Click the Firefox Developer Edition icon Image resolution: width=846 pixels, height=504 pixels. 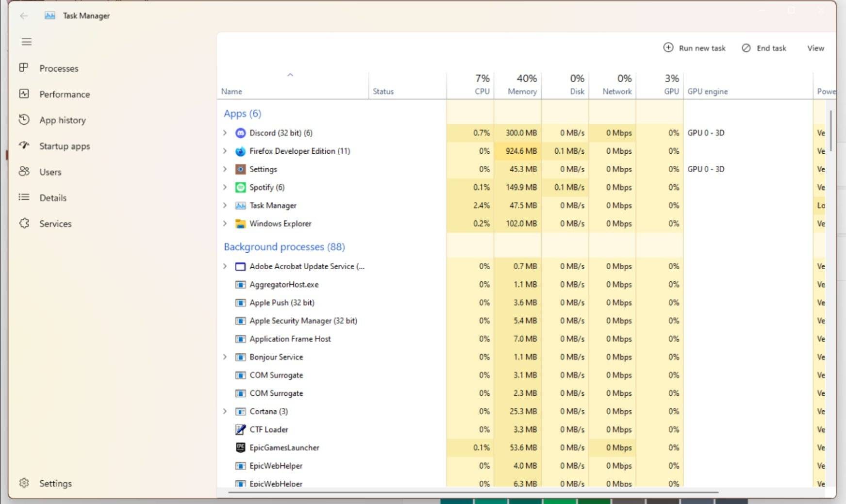(240, 151)
